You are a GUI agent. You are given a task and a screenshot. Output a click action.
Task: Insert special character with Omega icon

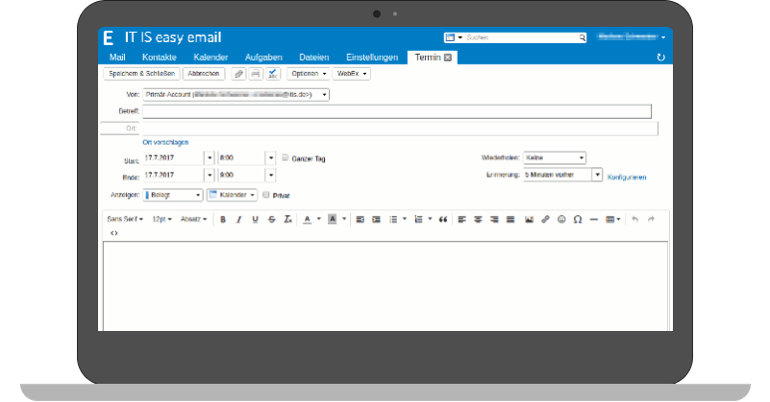[x=577, y=219]
